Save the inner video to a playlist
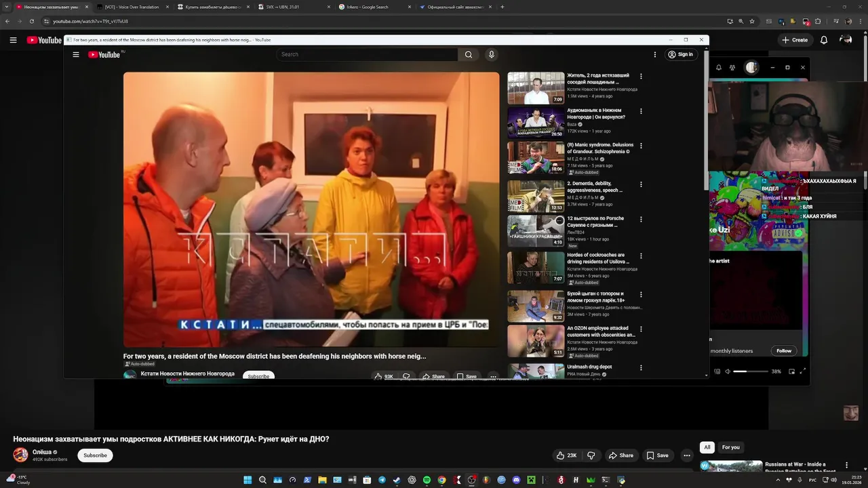The image size is (868, 488). (x=467, y=376)
